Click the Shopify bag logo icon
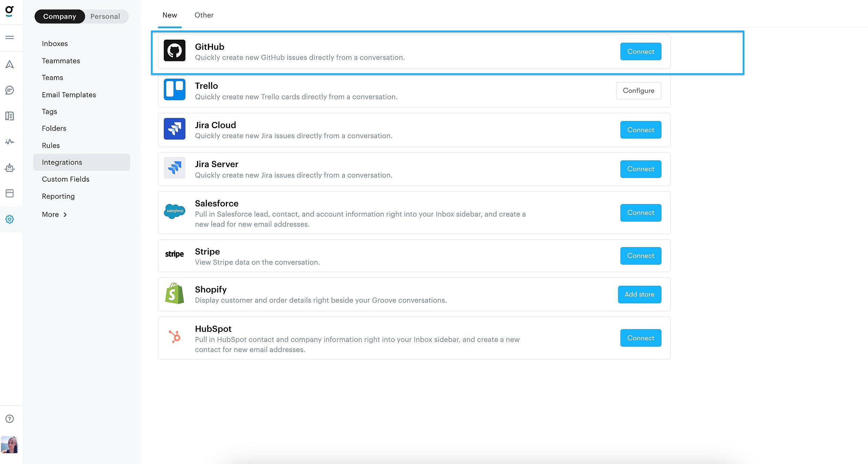Image resolution: width=868 pixels, height=464 pixels. coord(175,293)
